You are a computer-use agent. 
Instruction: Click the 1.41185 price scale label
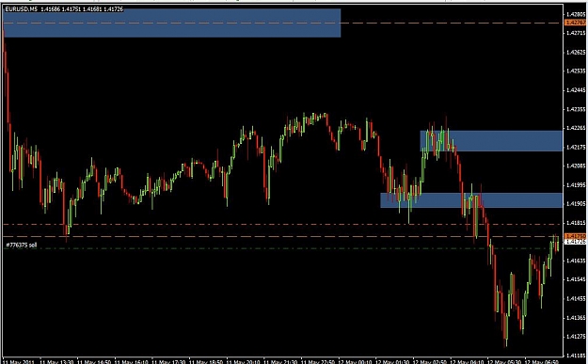click(x=576, y=356)
